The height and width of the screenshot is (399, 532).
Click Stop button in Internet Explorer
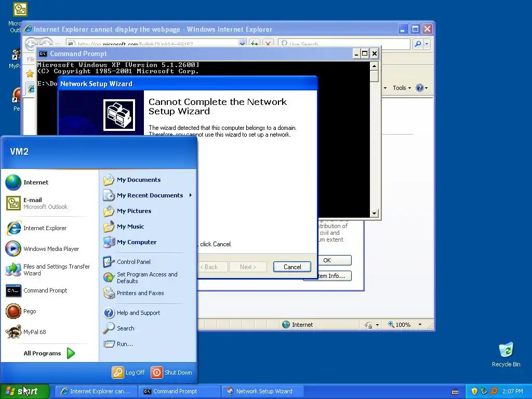[x=268, y=44]
